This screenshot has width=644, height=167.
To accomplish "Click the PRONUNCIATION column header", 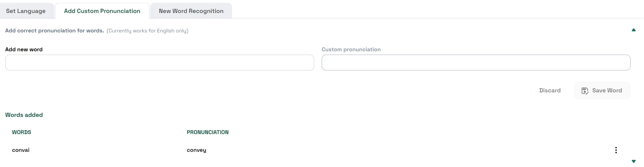I will click(208, 132).
